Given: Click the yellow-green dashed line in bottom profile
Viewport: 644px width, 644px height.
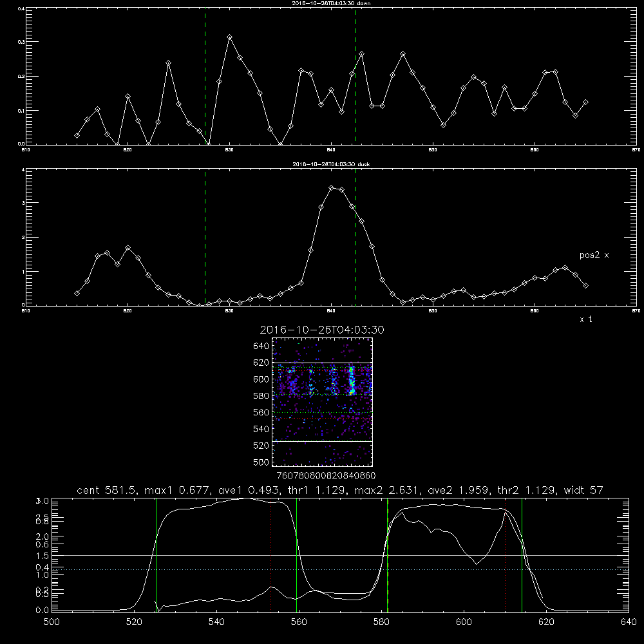Looking at the screenshot, I should [x=388, y=555].
